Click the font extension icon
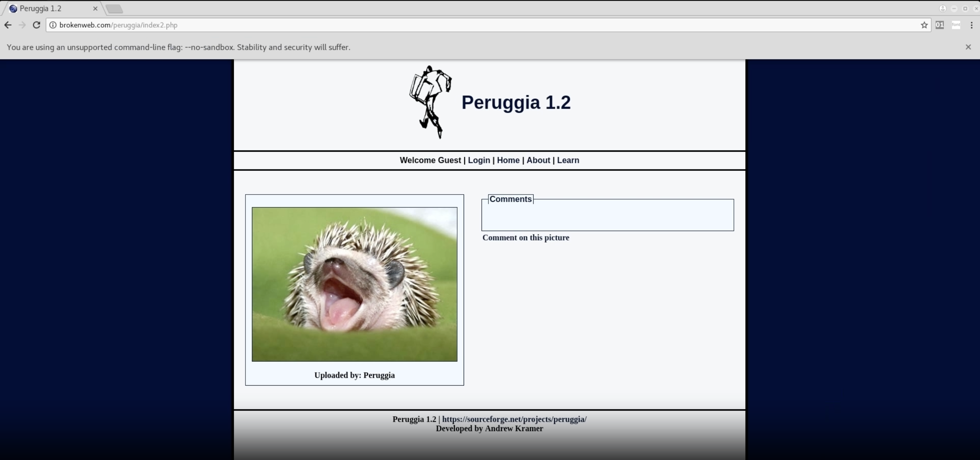The width and height of the screenshot is (980, 460). click(x=956, y=25)
